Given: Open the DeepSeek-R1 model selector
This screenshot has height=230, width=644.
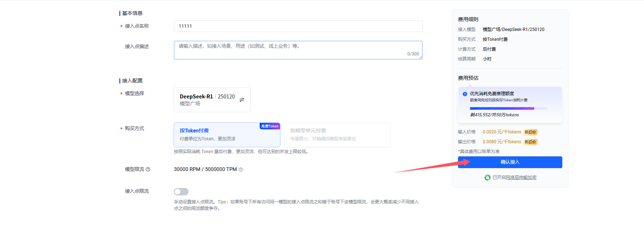Looking at the screenshot, I should click(x=212, y=100).
